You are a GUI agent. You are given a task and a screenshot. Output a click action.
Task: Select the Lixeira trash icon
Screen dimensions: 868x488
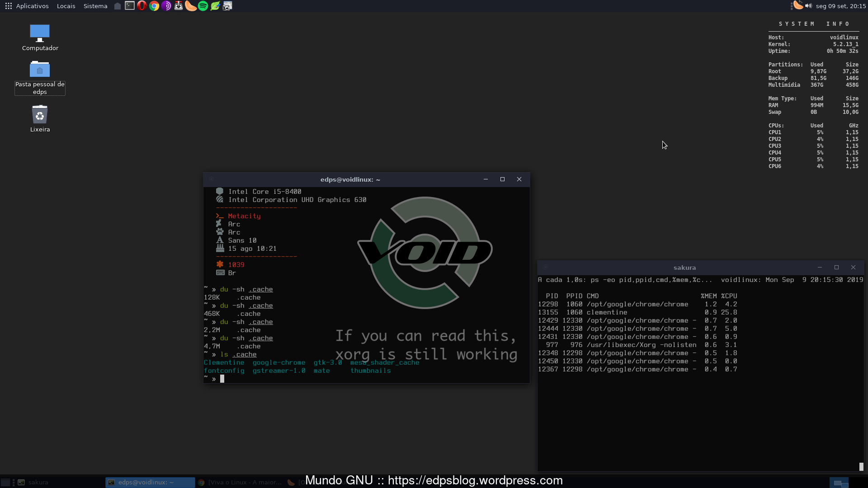click(40, 119)
